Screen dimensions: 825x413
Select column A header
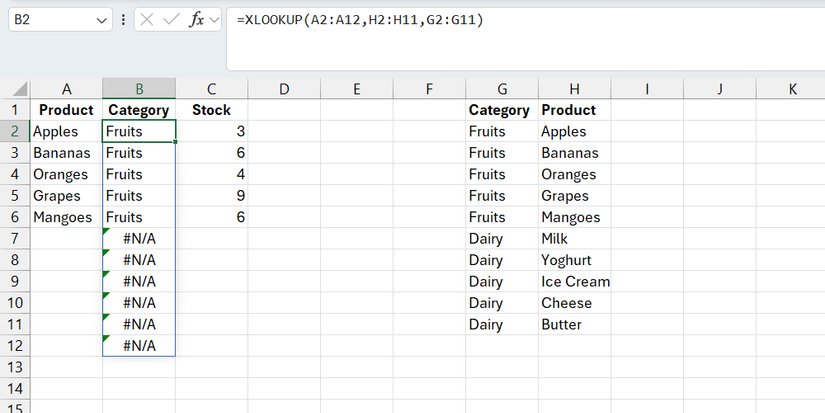point(66,89)
